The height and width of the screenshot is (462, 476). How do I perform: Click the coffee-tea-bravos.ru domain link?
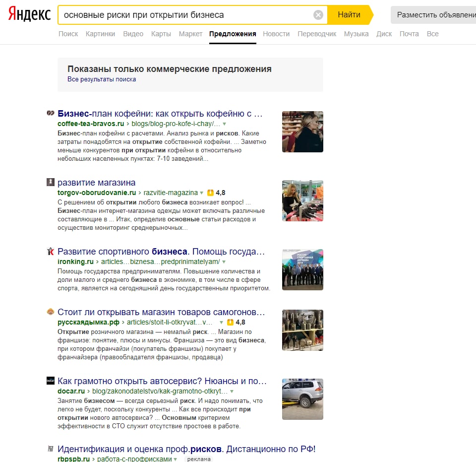tap(91, 124)
